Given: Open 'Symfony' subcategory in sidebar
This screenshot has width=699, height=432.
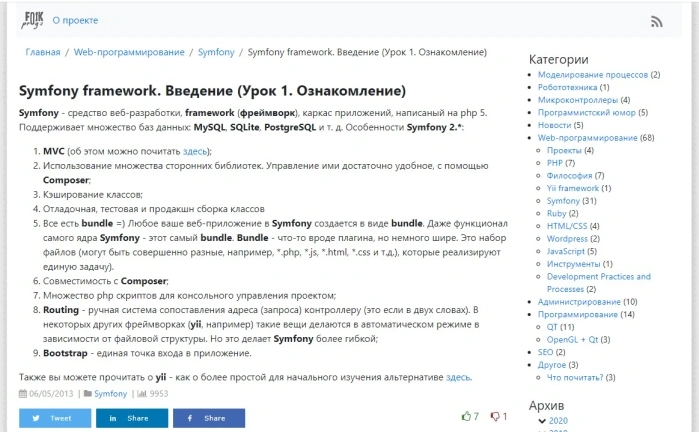Looking at the screenshot, I should (x=563, y=201).
